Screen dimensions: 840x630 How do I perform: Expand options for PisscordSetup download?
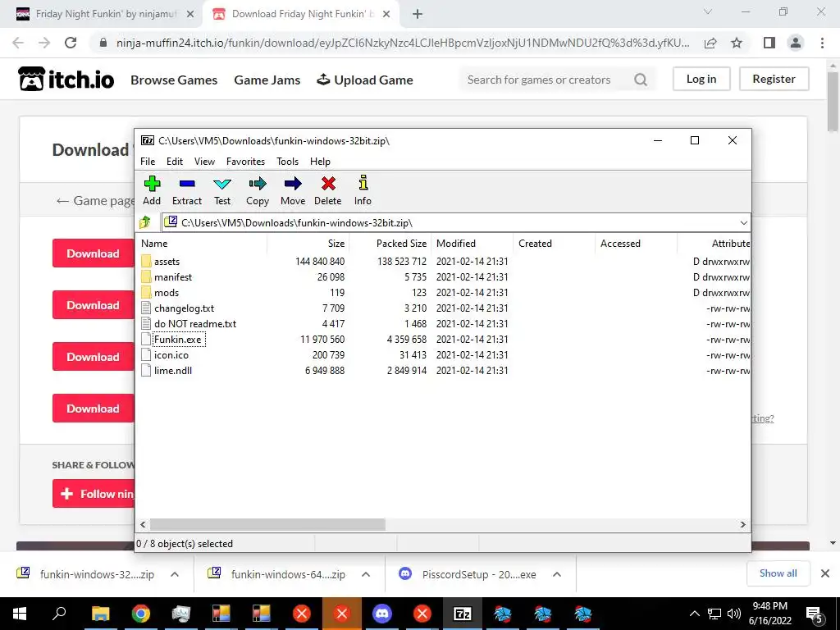coord(557,574)
